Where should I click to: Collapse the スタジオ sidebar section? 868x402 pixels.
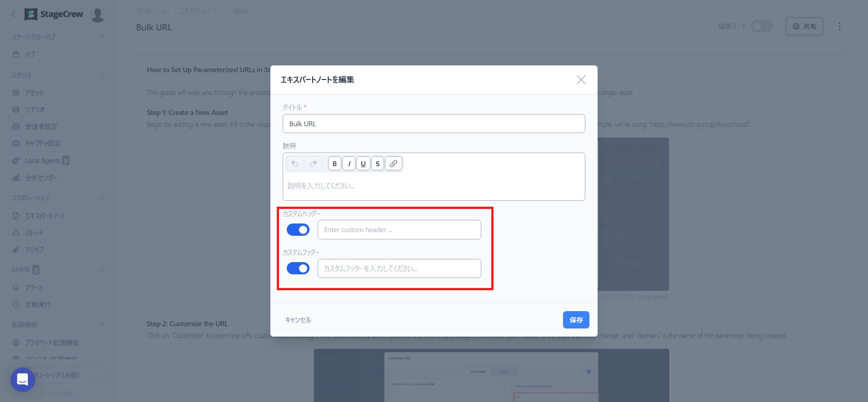pos(103,75)
